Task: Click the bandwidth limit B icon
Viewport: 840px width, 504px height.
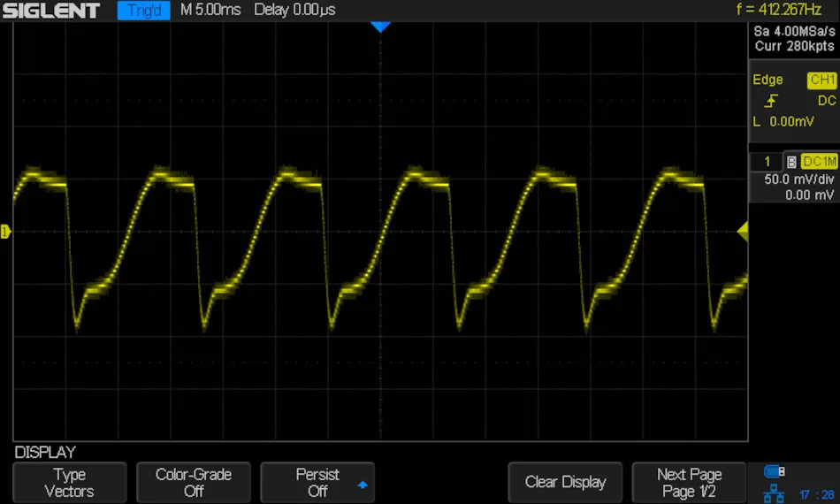Action: click(791, 162)
